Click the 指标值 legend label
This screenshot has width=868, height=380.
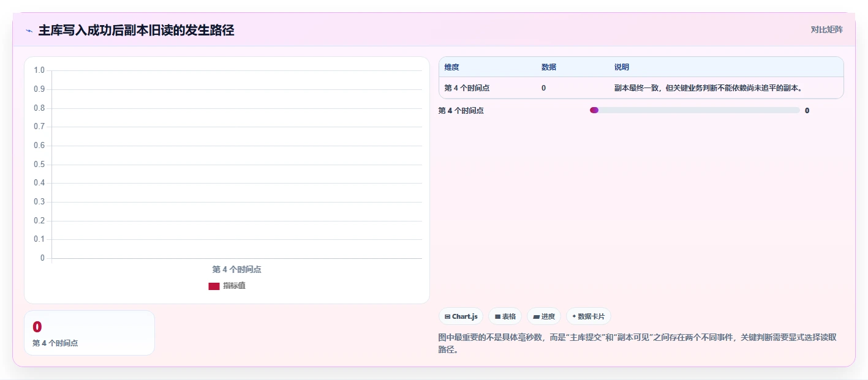(x=234, y=286)
